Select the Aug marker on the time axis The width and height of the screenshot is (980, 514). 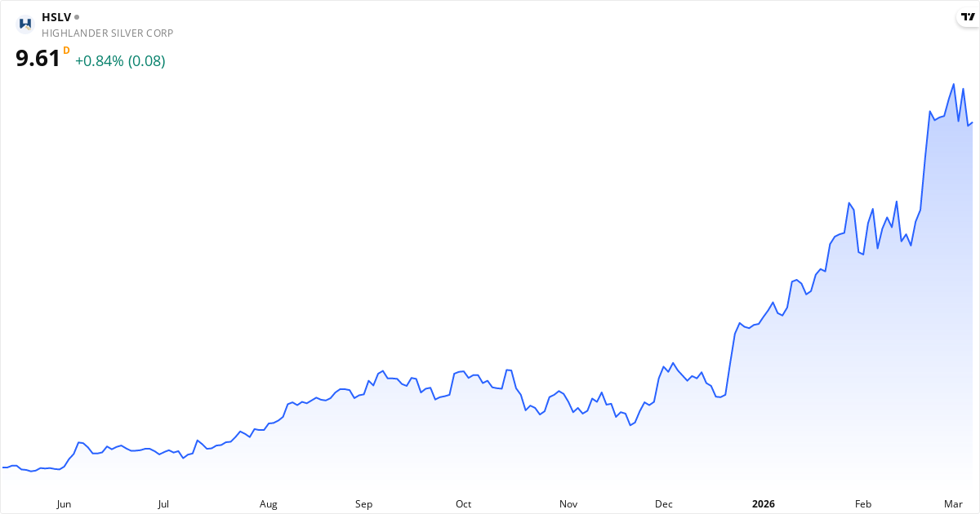coord(269,504)
